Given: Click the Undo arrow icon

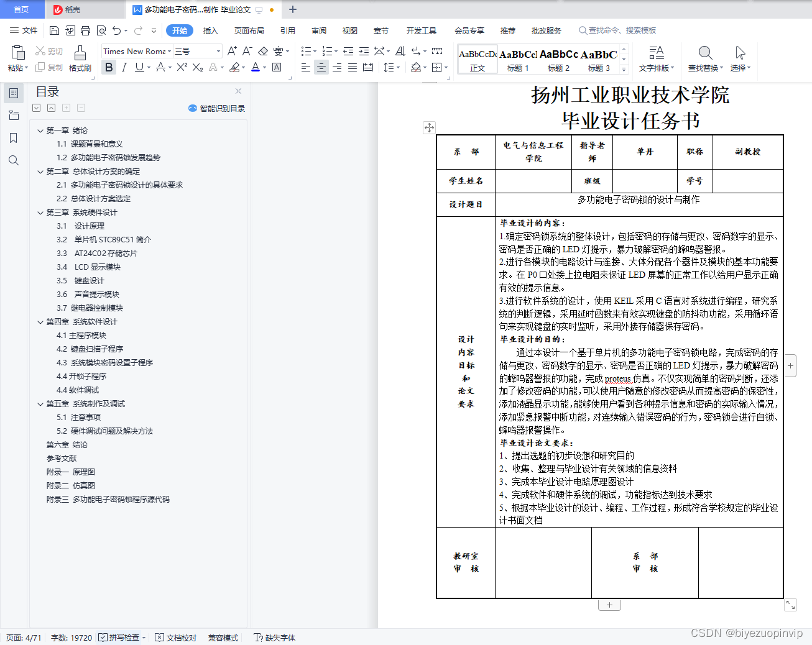Looking at the screenshot, I should pos(116,30).
